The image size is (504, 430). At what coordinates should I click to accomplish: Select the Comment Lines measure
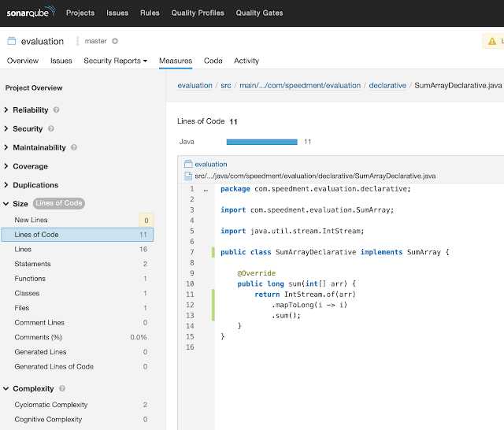tap(77, 322)
